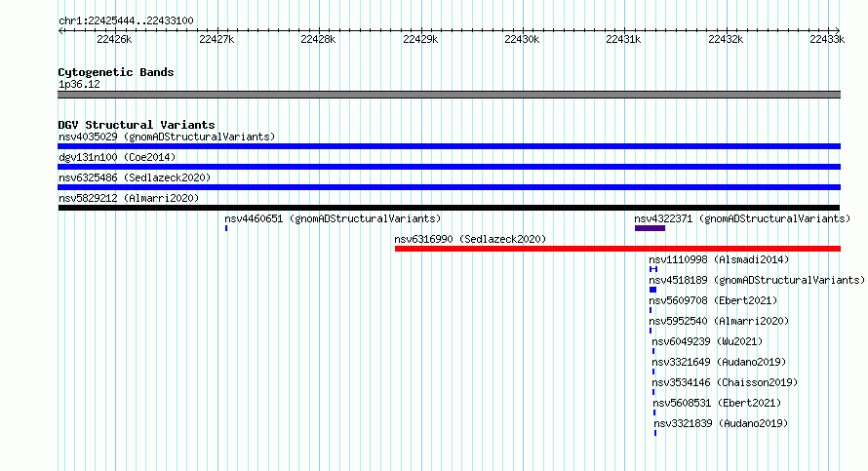
Task: Click small blue marker under nsv4460651
Action: click(226, 228)
